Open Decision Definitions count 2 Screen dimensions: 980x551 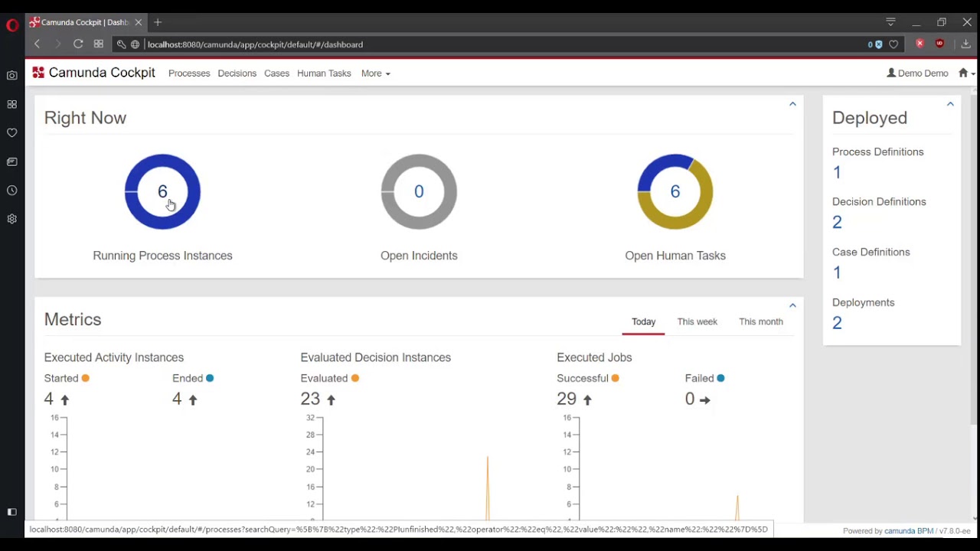(837, 222)
